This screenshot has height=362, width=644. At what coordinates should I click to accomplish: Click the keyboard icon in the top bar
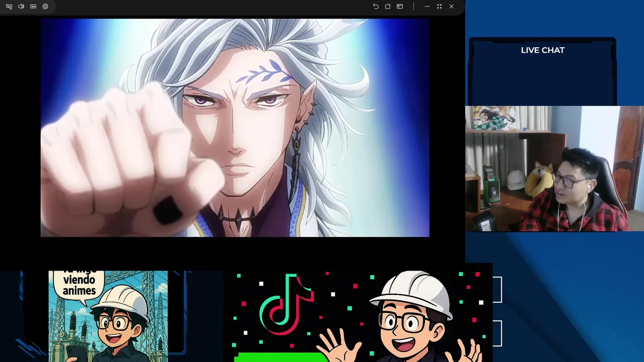tap(33, 7)
